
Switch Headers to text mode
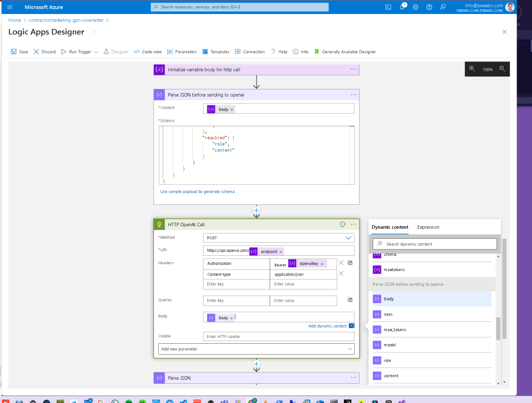pyautogui.click(x=350, y=263)
